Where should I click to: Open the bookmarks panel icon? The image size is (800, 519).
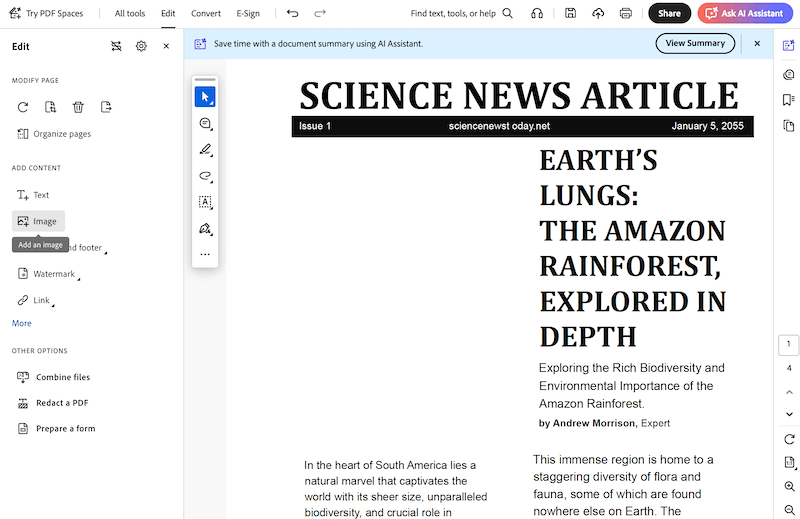pyautogui.click(x=789, y=100)
